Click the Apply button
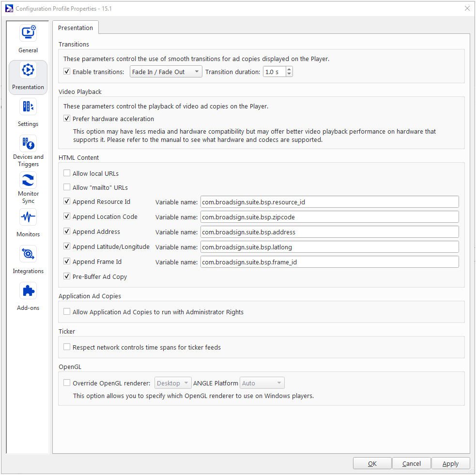 point(450,463)
